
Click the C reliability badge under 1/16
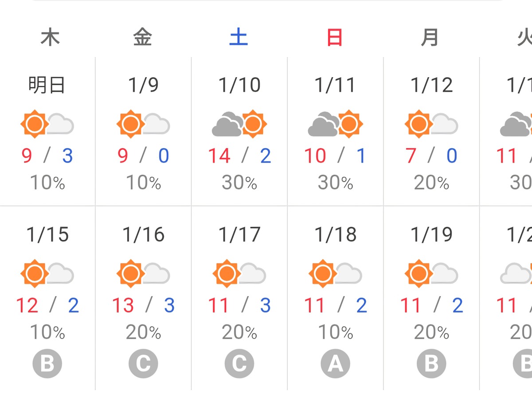[x=143, y=364]
